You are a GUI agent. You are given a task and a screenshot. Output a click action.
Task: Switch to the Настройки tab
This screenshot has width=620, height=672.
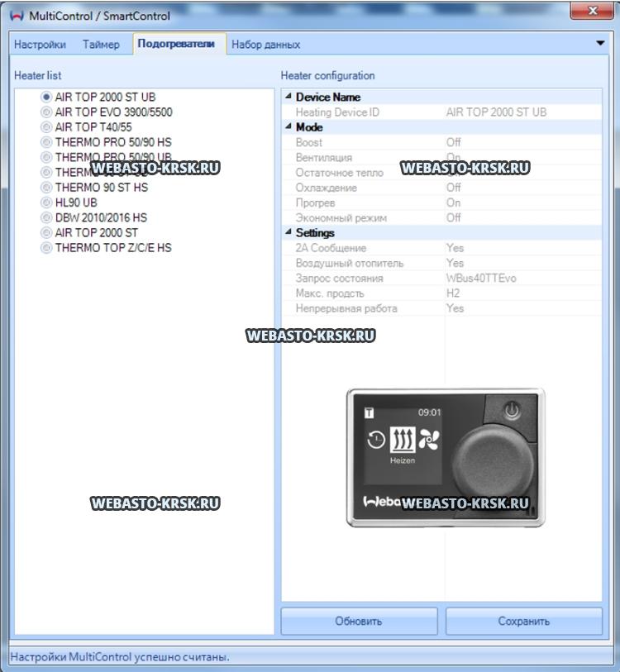click(x=40, y=45)
